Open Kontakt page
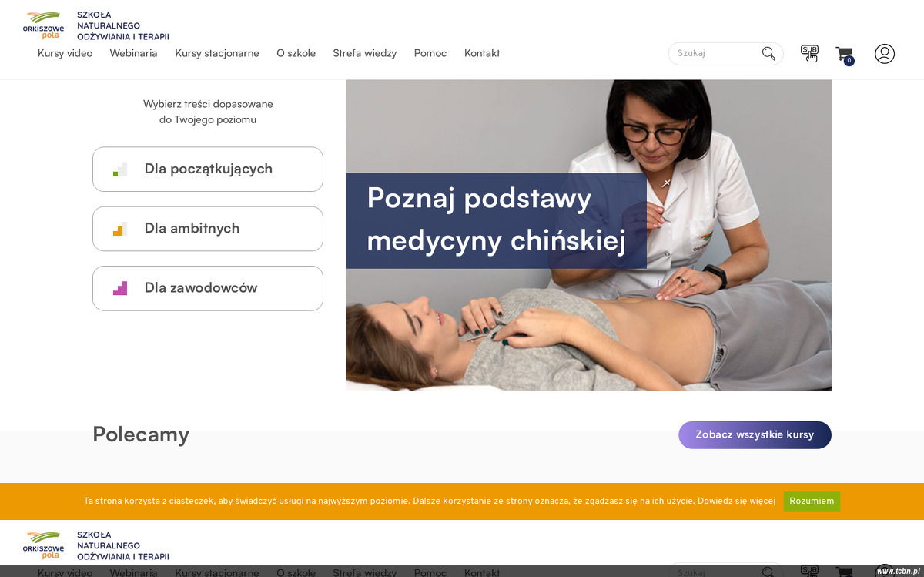The image size is (924, 577). click(482, 53)
